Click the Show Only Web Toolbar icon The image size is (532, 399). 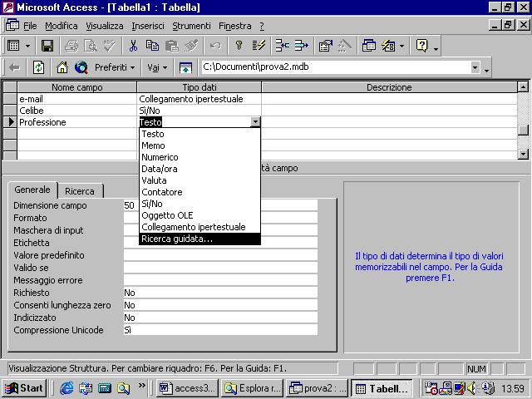(x=185, y=68)
